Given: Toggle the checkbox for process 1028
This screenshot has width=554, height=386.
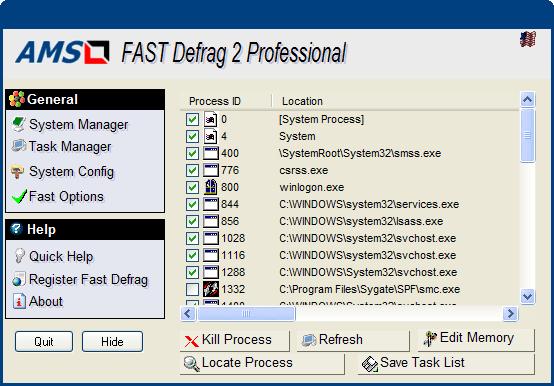Looking at the screenshot, I should (x=192, y=238).
